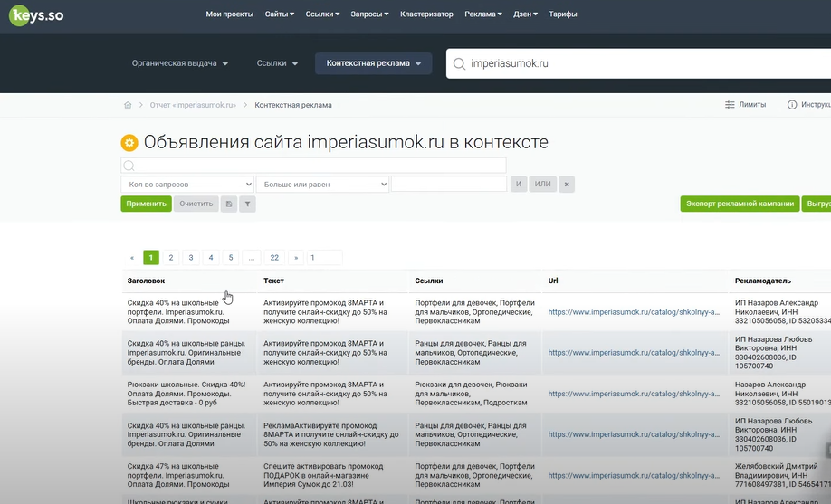Open the Больше или равен condition dropdown

322,184
